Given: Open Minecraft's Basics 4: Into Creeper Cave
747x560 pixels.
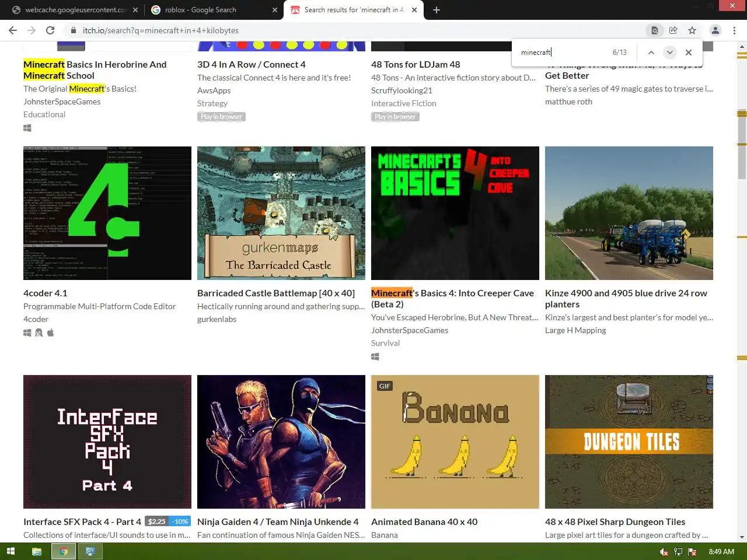Looking at the screenshot, I should point(452,299).
